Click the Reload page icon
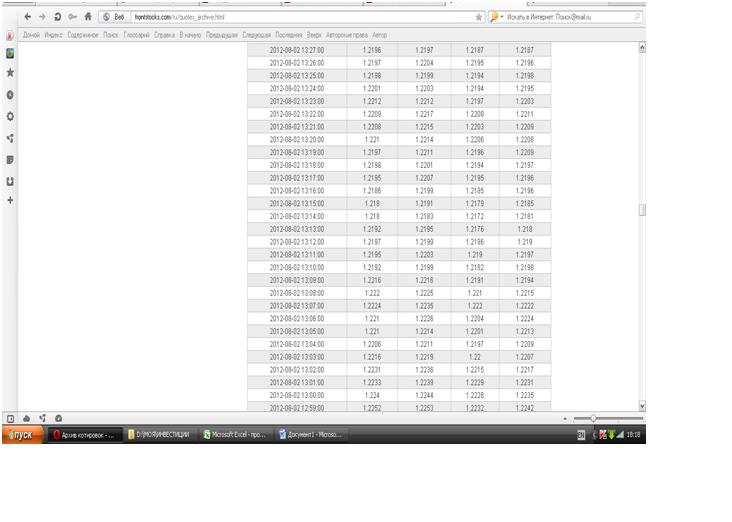Screen dimensions: 732x522 point(57,17)
